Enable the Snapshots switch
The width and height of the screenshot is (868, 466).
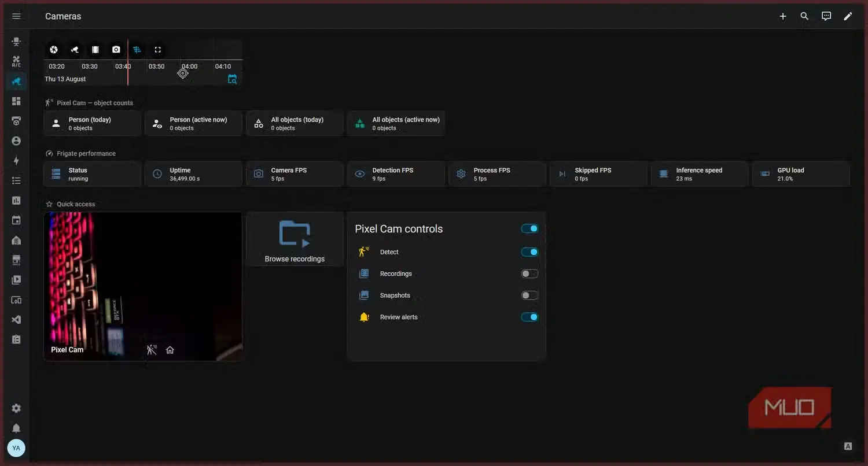coord(529,295)
